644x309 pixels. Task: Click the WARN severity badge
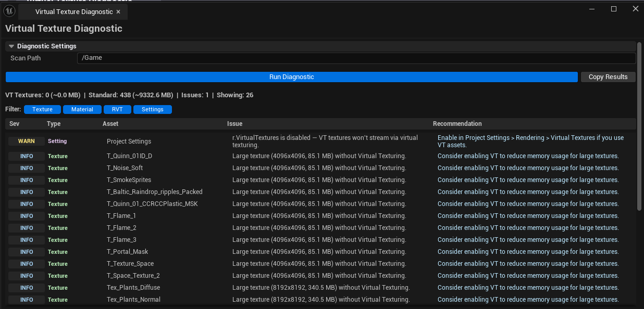(x=27, y=141)
